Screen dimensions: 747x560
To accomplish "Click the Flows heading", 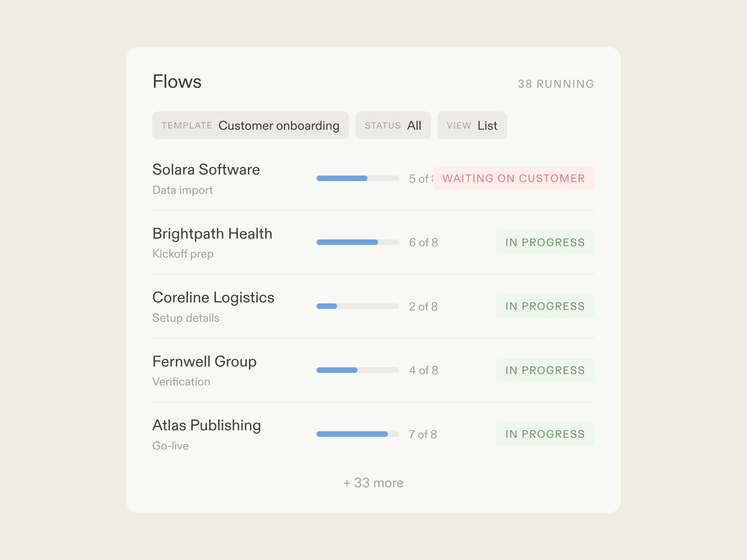I will coord(177,82).
